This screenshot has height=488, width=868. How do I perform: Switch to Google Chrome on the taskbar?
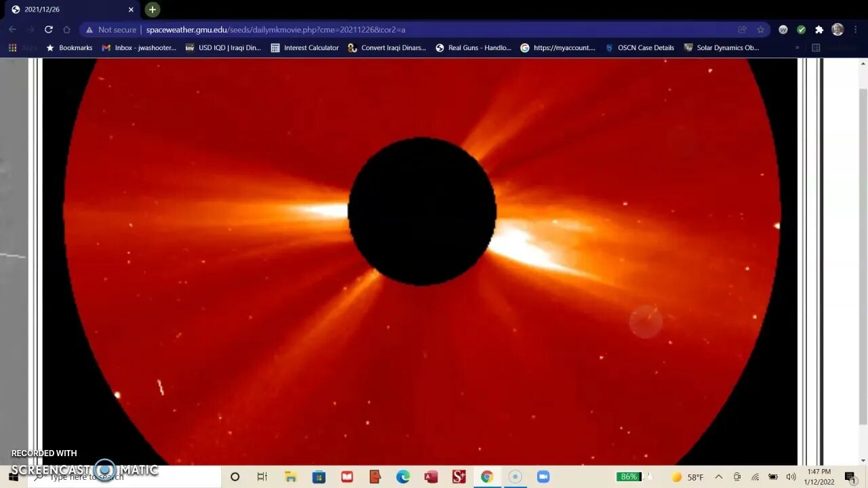(486, 476)
